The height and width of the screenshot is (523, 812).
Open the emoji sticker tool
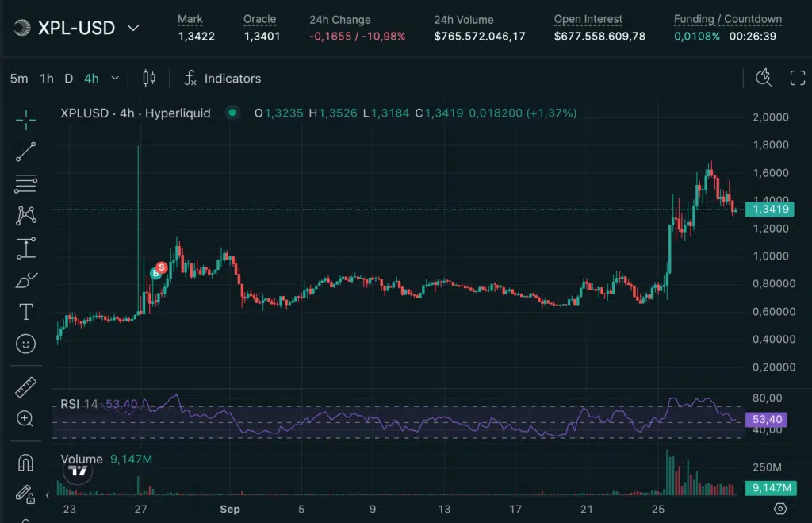click(25, 344)
